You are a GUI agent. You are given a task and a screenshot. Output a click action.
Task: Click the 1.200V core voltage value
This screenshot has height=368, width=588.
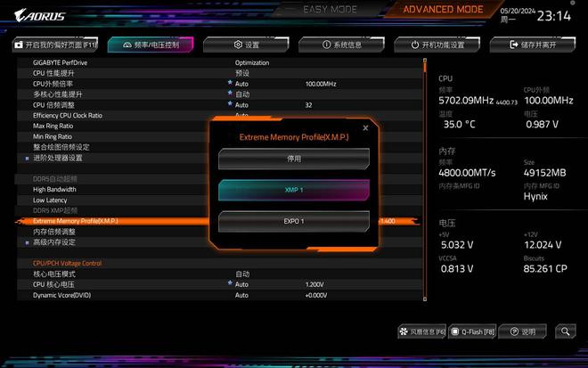pos(314,285)
